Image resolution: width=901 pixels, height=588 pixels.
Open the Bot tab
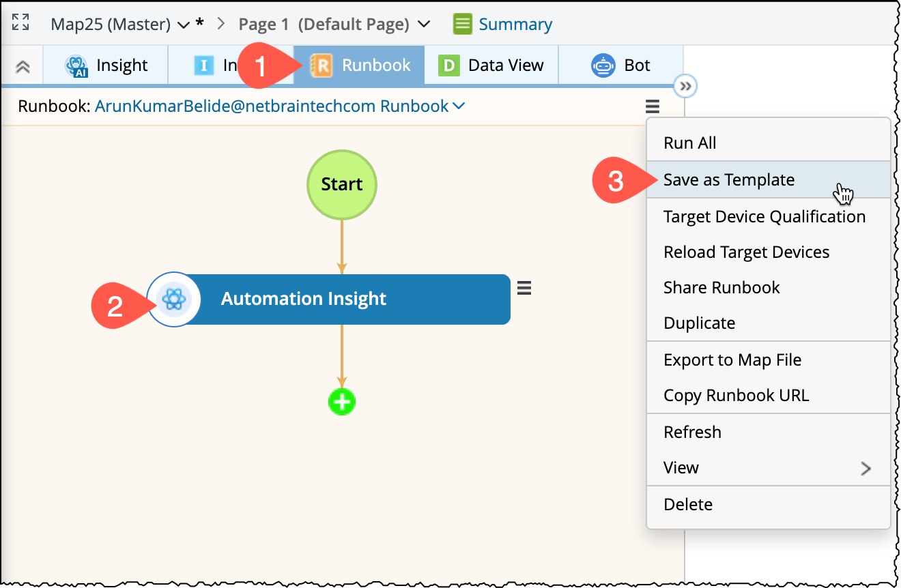pyautogui.click(x=620, y=65)
